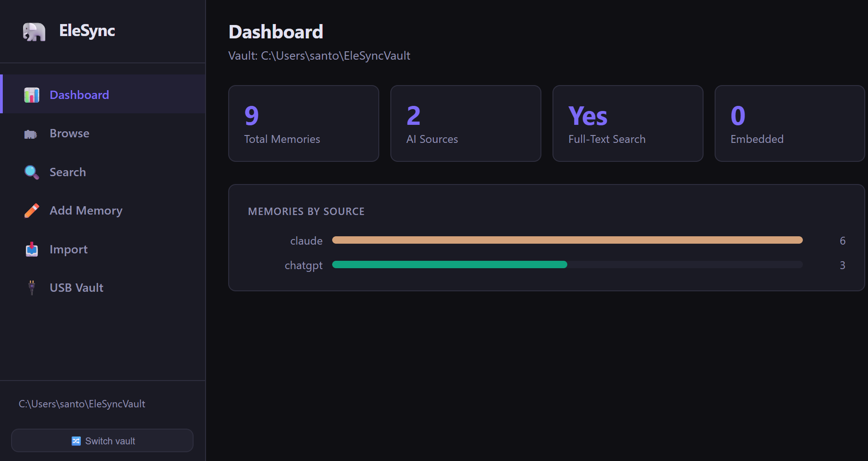Click the chatgpt count value 3
Viewport: 868px width, 461px height.
pyautogui.click(x=843, y=265)
